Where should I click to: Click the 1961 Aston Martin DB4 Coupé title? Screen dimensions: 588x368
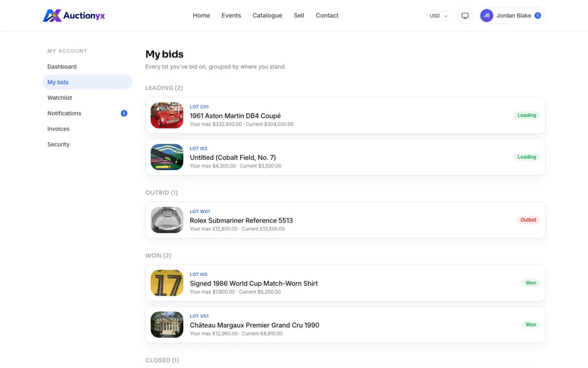tap(235, 116)
